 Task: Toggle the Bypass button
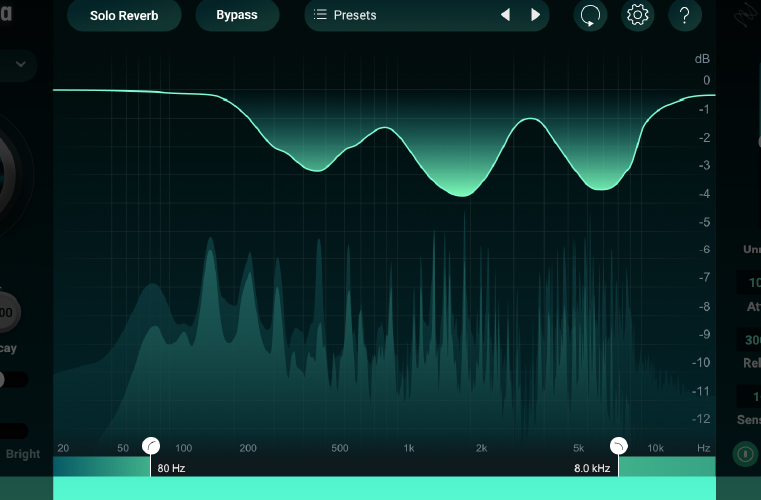(x=237, y=15)
